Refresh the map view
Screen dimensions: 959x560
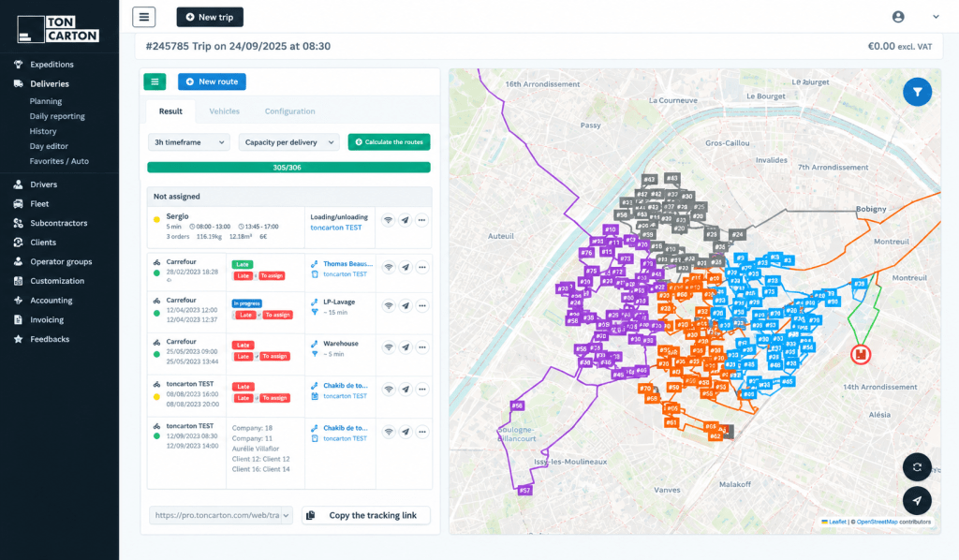click(917, 467)
